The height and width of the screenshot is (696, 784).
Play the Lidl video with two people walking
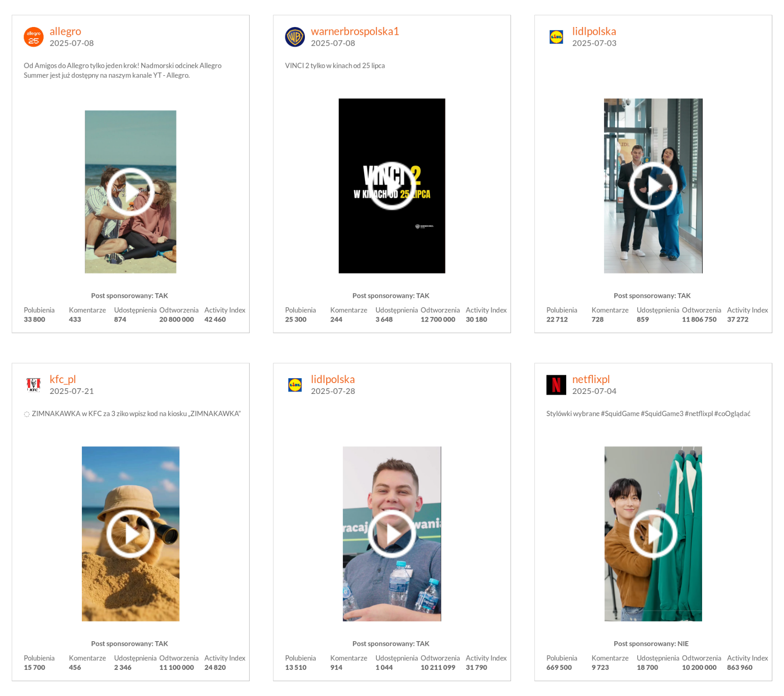653,186
